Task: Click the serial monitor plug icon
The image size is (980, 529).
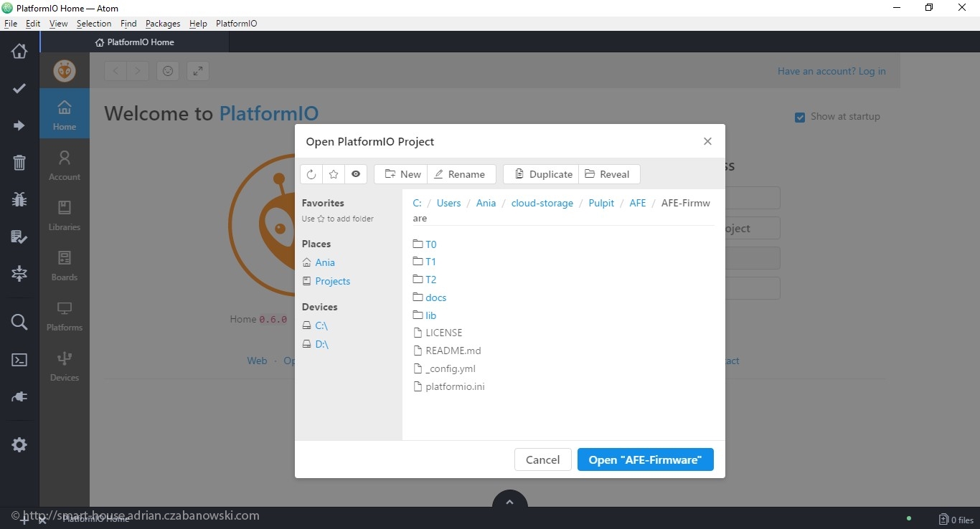Action: (19, 396)
